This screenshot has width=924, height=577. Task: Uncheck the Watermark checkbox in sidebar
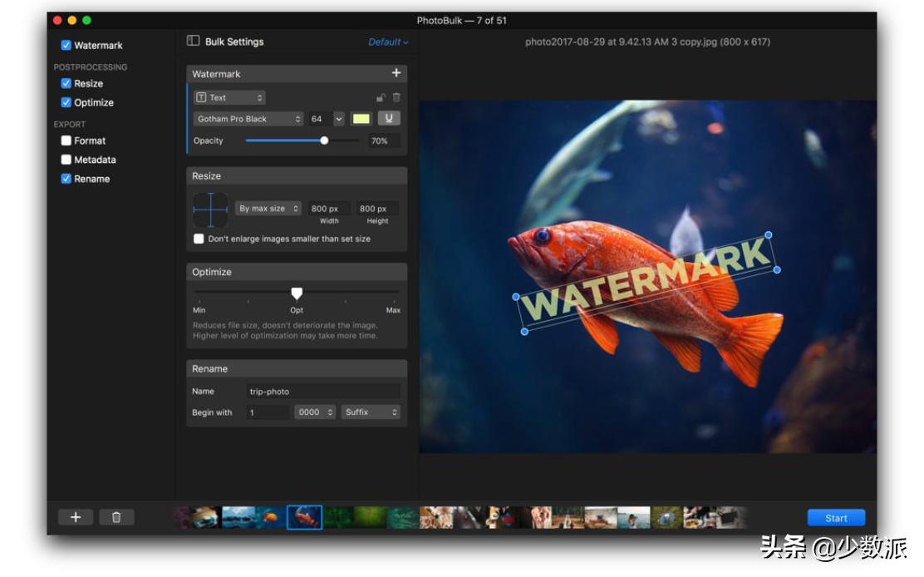(66, 45)
